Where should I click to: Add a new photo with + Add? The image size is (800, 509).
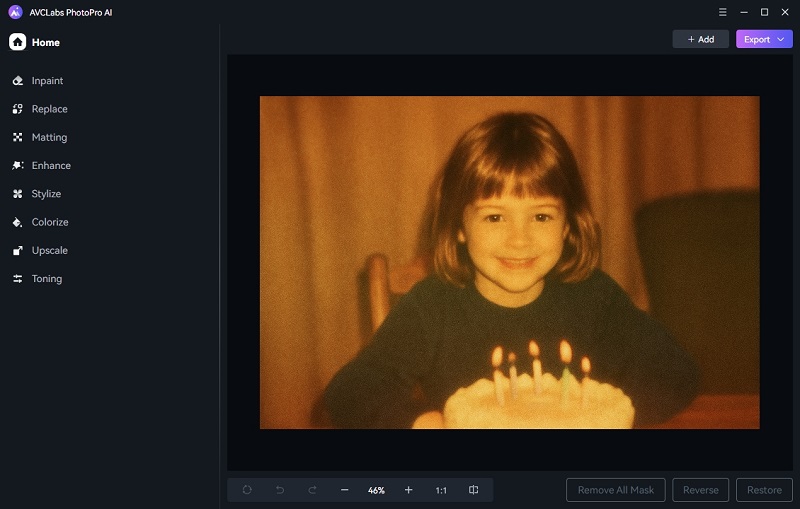point(701,39)
